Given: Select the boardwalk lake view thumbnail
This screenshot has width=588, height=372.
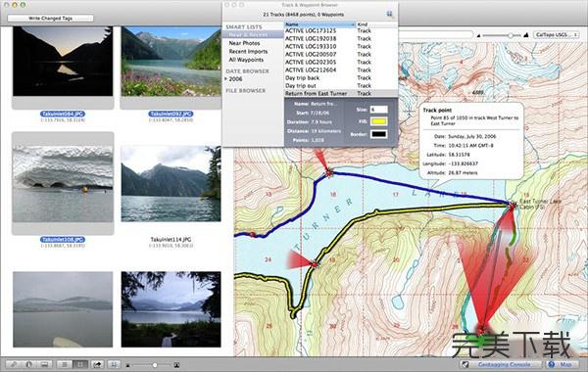Looking at the screenshot, I should (x=171, y=309).
